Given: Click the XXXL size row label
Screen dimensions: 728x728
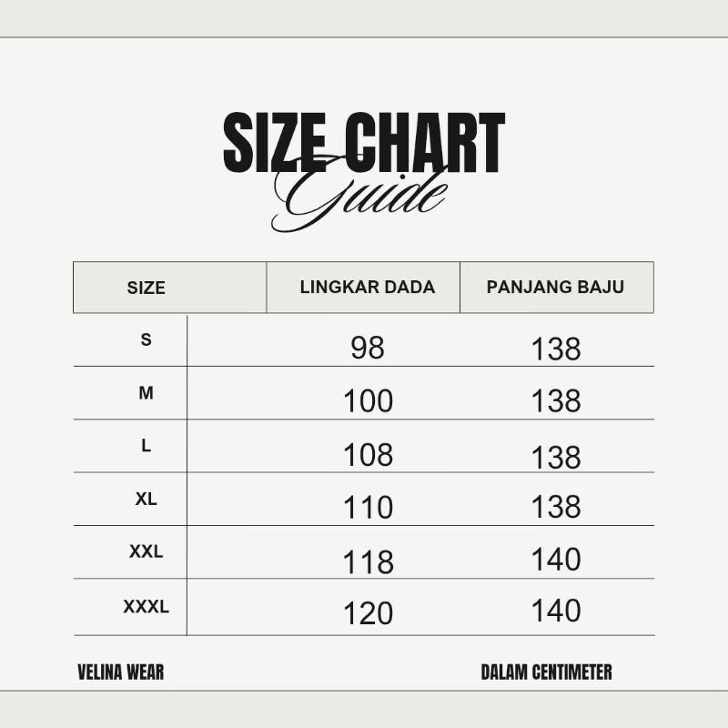Looking at the screenshot, I should 147,606.
